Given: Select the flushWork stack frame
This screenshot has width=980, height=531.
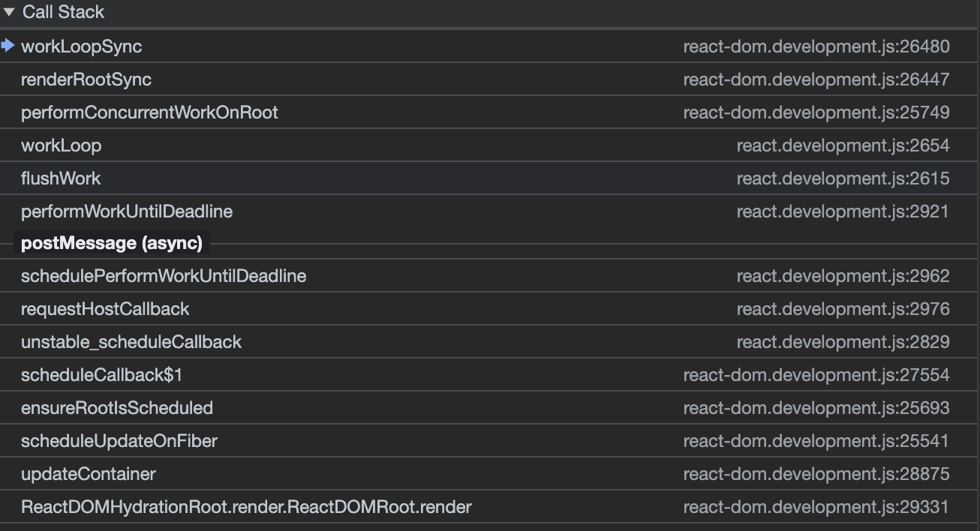Looking at the screenshot, I should click(x=62, y=178).
